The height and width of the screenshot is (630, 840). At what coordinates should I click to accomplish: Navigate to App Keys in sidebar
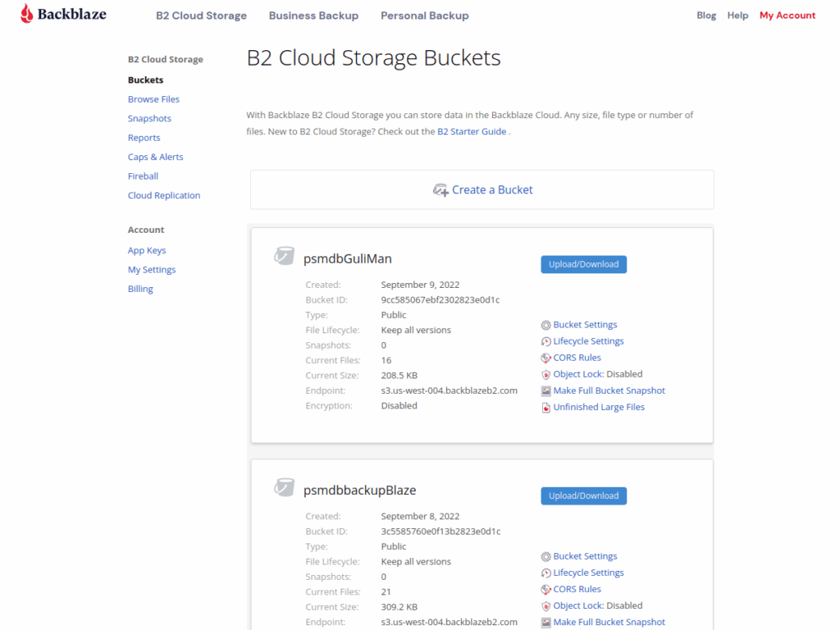pos(147,250)
